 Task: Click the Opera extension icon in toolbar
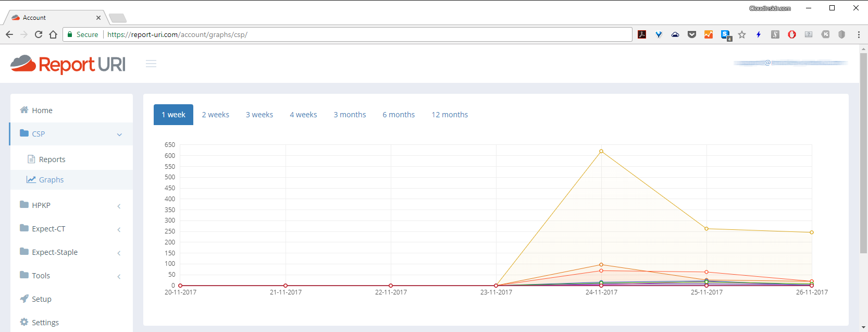click(x=792, y=34)
